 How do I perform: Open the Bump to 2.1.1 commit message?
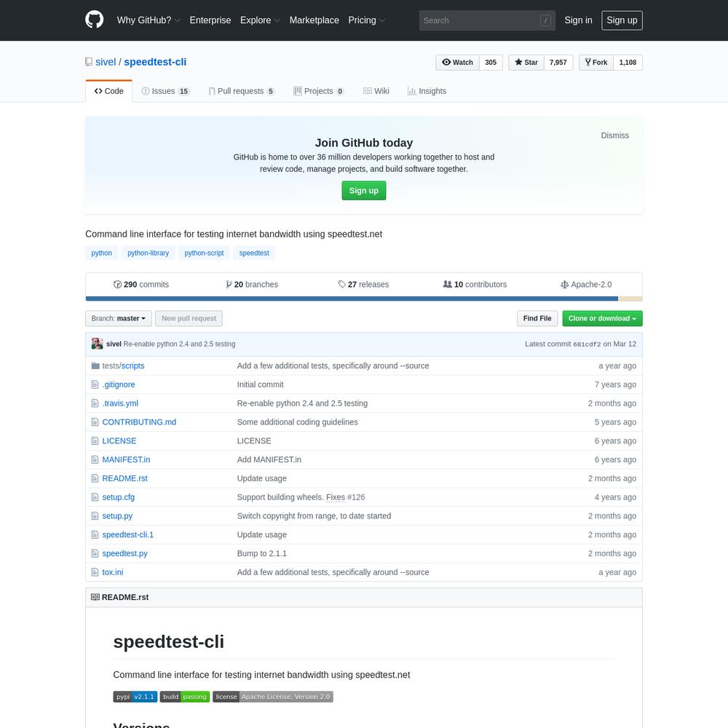262,553
